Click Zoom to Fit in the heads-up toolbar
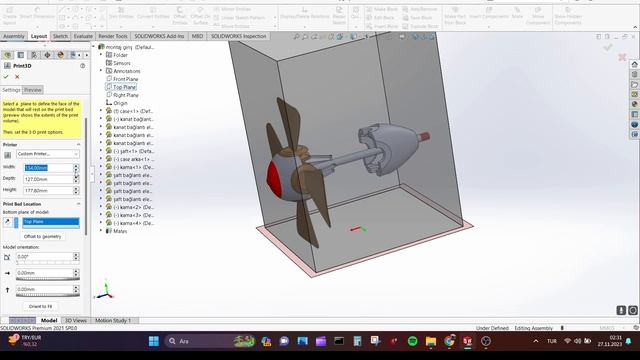 pyautogui.click(x=296, y=37)
